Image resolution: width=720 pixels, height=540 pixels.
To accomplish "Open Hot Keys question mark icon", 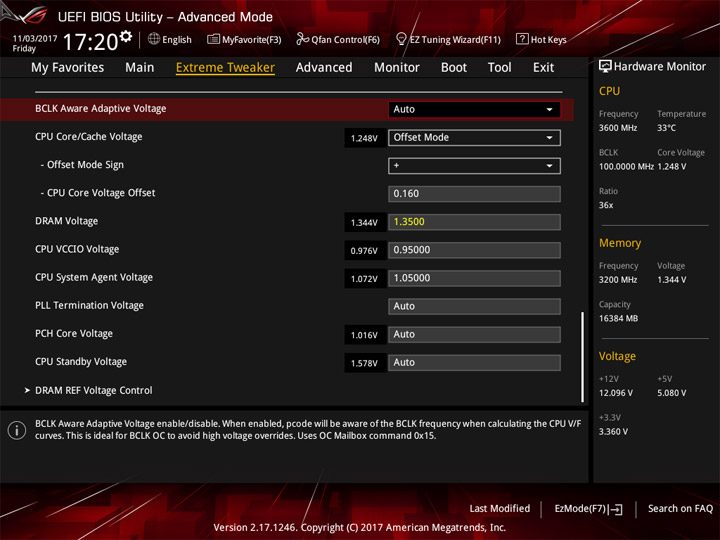I will [x=522, y=39].
